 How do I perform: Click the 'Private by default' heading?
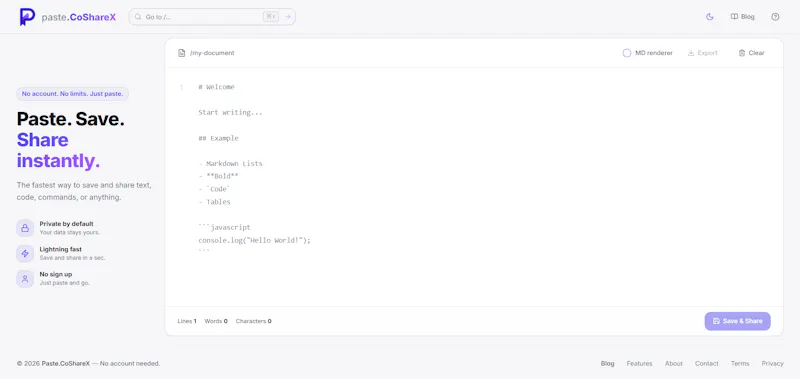(x=66, y=224)
